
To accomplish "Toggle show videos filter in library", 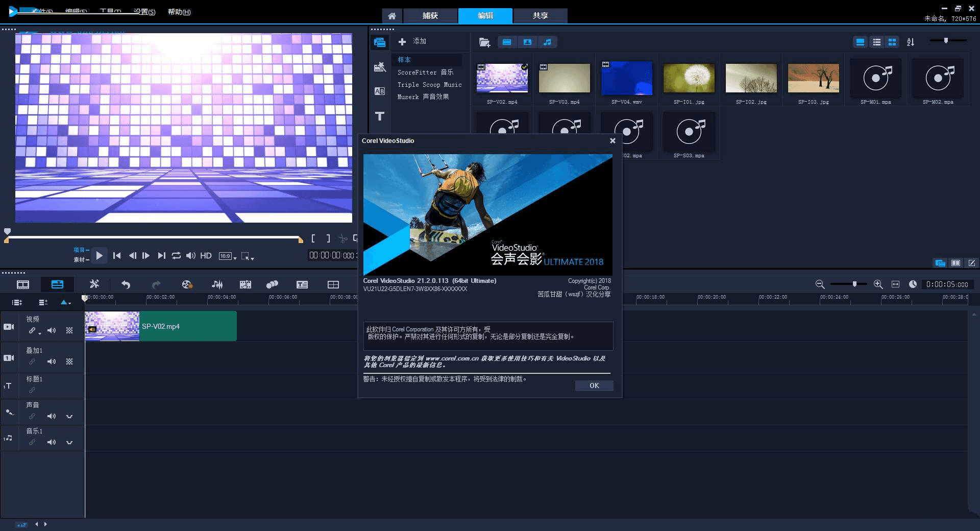I will [507, 42].
